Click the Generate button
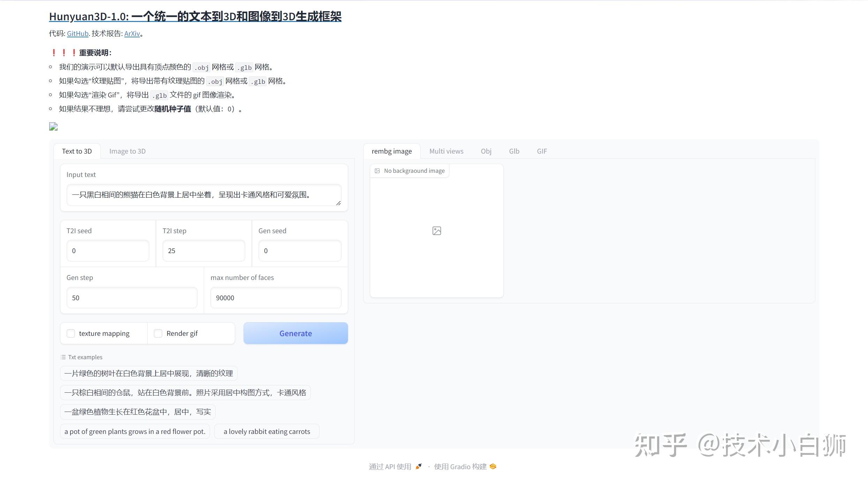This screenshot has height=480, width=868. coord(295,333)
